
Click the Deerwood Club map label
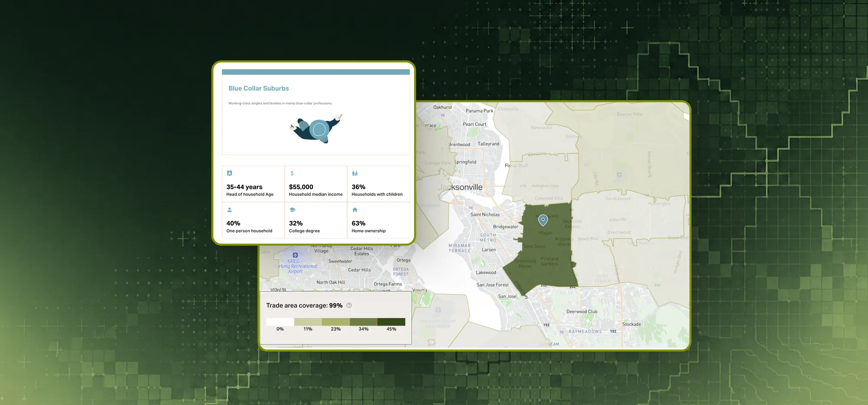pyautogui.click(x=582, y=312)
